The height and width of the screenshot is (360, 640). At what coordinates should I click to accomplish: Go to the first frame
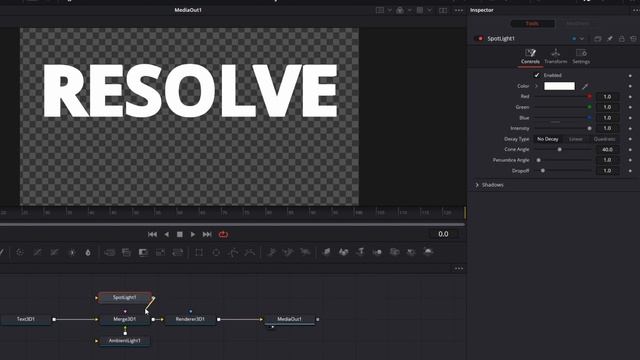(152, 234)
